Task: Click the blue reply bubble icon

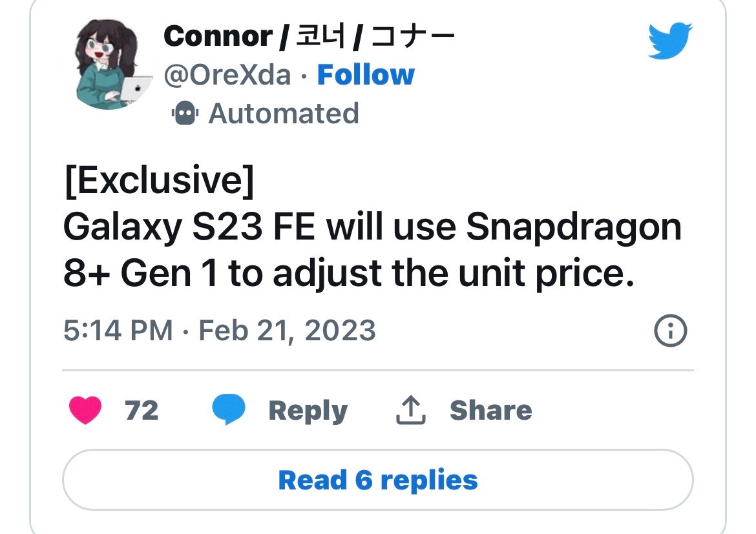Action: [229, 411]
